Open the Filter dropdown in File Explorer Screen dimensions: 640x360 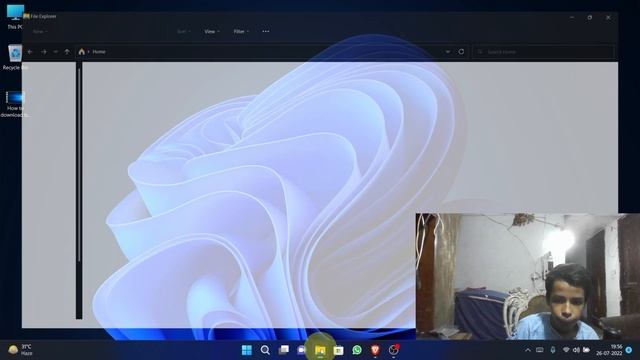pos(241,31)
